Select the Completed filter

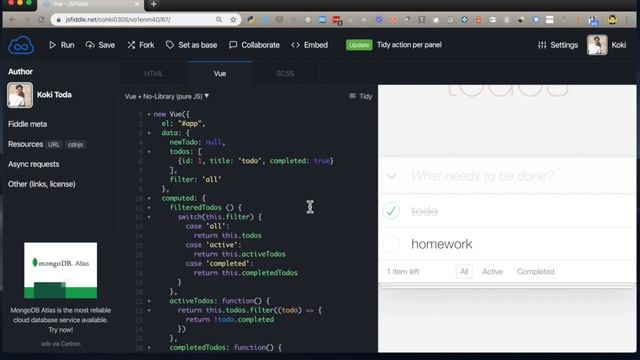[536, 271]
